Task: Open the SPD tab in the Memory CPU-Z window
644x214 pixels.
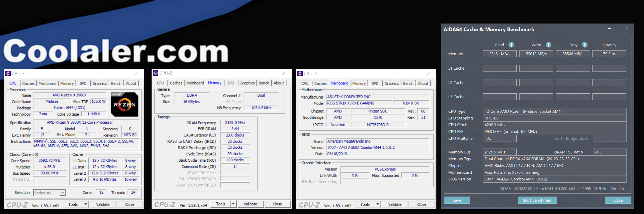Action: tap(230, 83)
